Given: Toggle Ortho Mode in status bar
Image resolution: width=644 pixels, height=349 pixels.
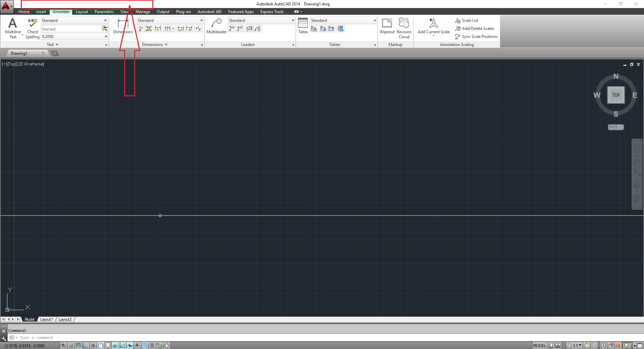Looking at the screenshot, I should point(86,345).
